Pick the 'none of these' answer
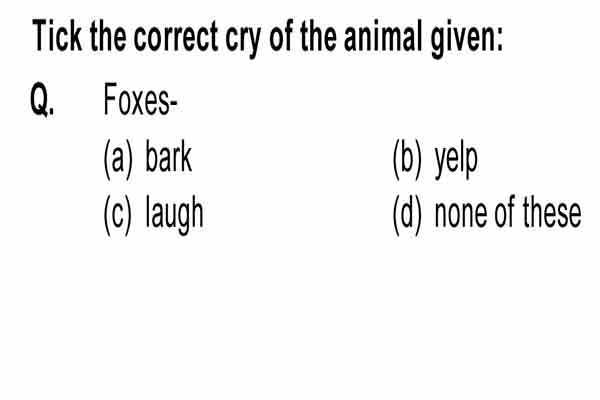The height and width of the screenshot is (400, 600). coord(487,214)
